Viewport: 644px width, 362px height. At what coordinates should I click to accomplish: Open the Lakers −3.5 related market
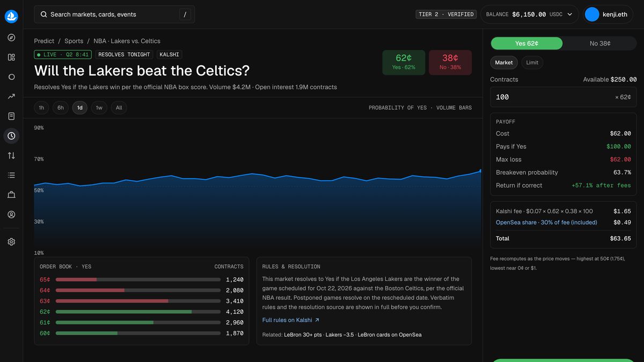point(340,335)
